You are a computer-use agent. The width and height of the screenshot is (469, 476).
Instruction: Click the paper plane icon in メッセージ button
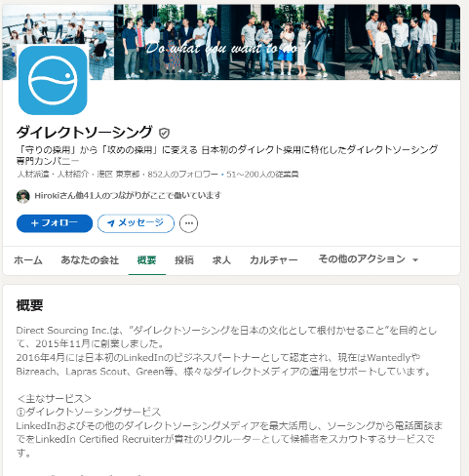(x=111, y=223)
